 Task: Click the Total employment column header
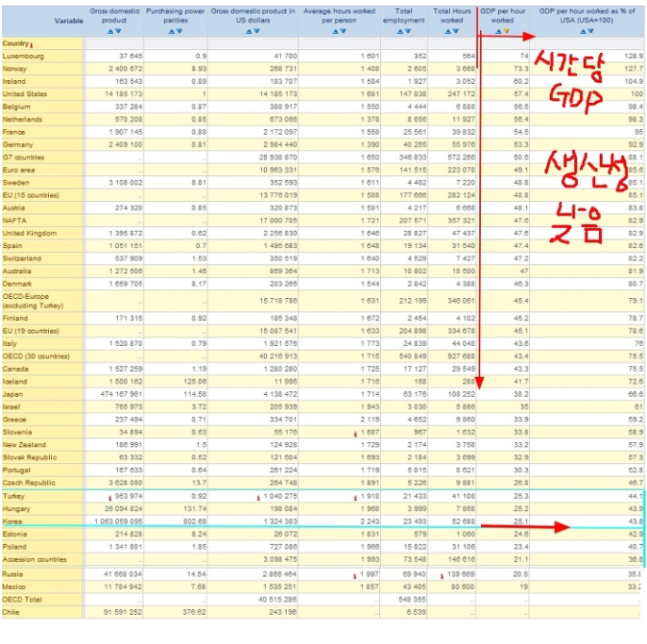pos(404,16)
